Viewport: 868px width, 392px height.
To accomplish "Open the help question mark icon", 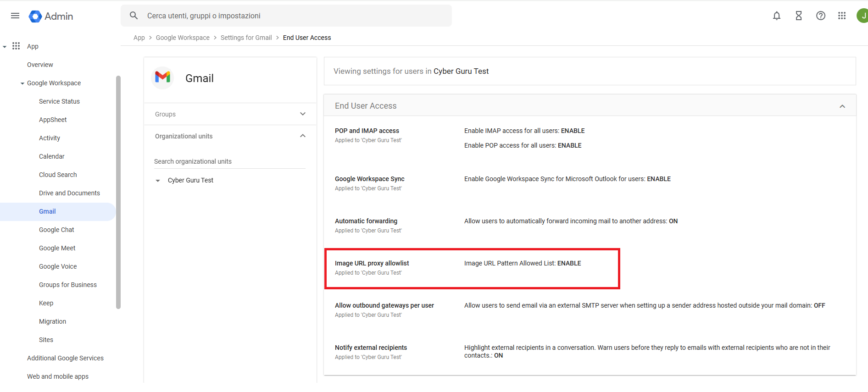I will 821,16.
